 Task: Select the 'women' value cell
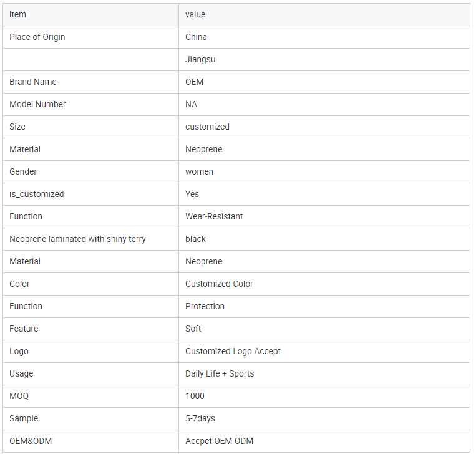coord(324,171)
